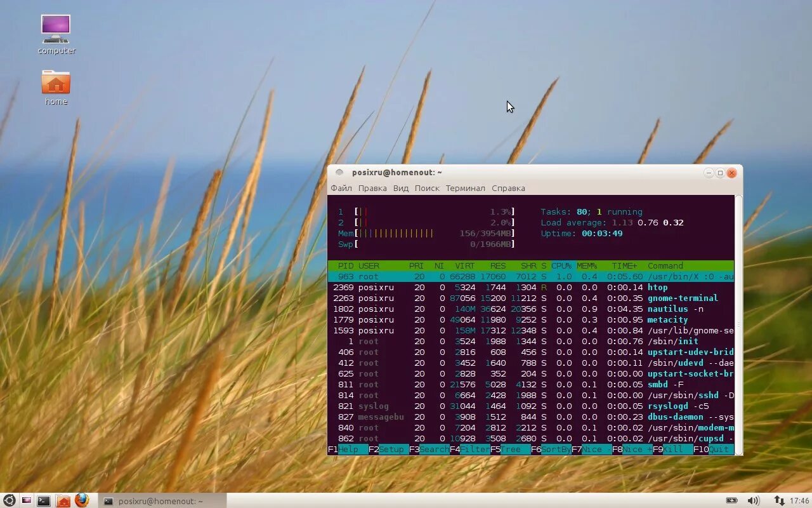The height and width of the screenshot is (508, 812).
Task: Click the Mem usage meter bar
Action: tap(426, 234)
